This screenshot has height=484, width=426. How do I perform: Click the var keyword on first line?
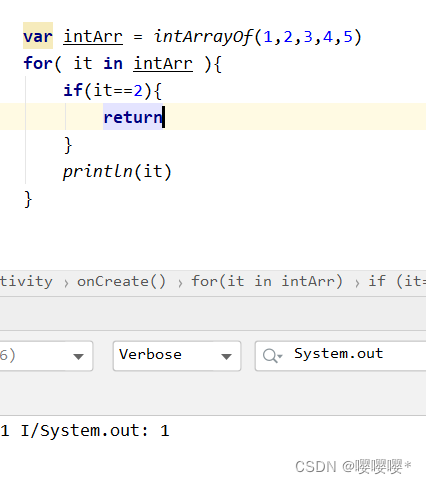point(38,36)
